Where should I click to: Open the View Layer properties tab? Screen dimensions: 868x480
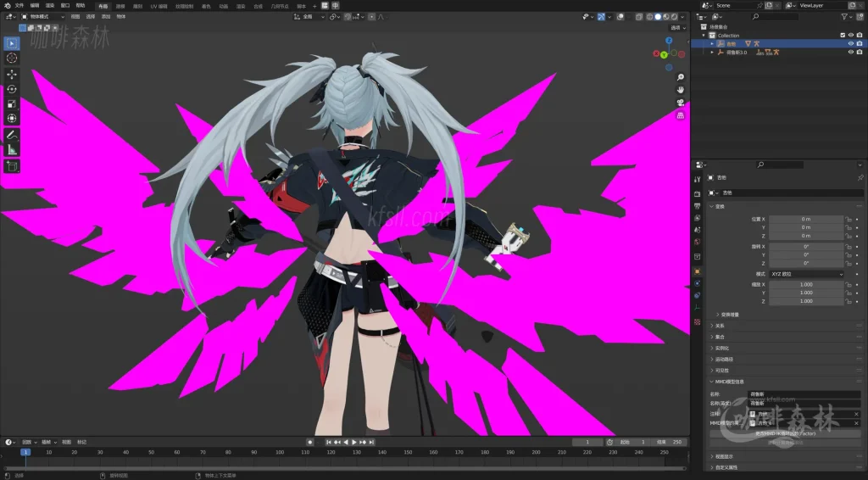click(x=697, y=218)
